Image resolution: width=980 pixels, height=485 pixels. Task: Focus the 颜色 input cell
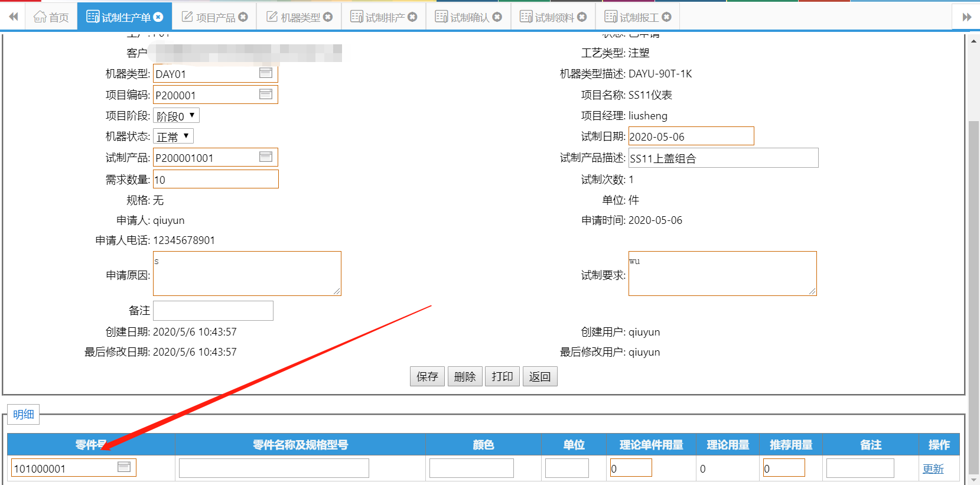point(471,468)
